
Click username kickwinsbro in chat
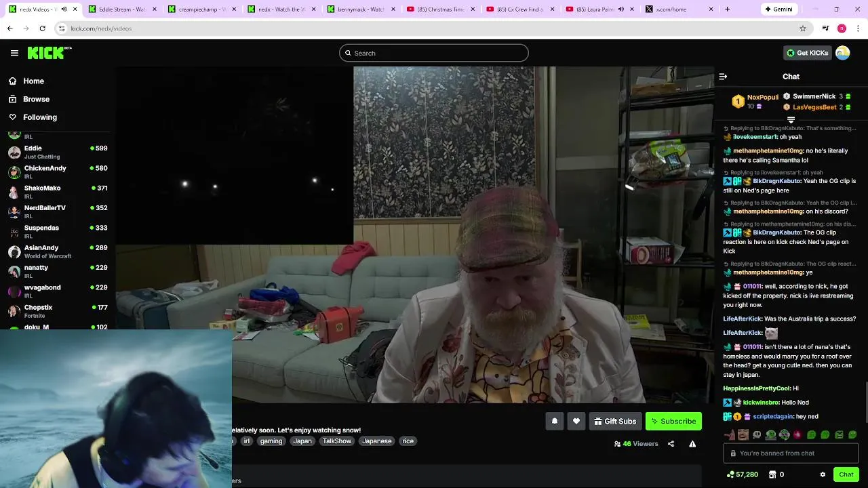click(x=760, y=403)
